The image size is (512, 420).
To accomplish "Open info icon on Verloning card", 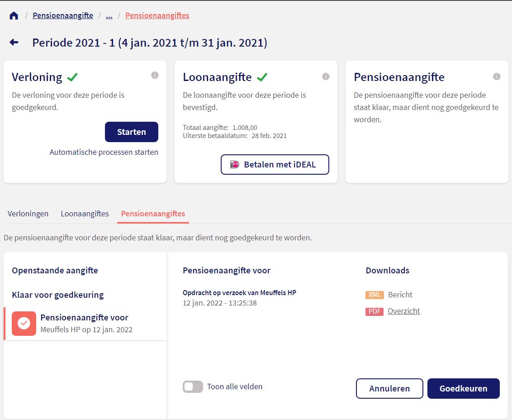I will coord(155,76).
